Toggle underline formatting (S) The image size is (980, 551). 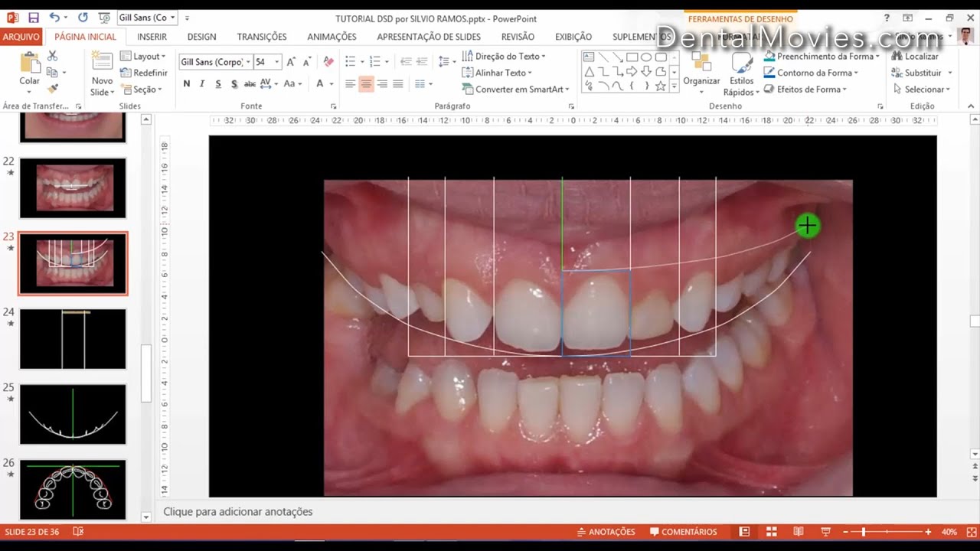click(x=218, y=83)
